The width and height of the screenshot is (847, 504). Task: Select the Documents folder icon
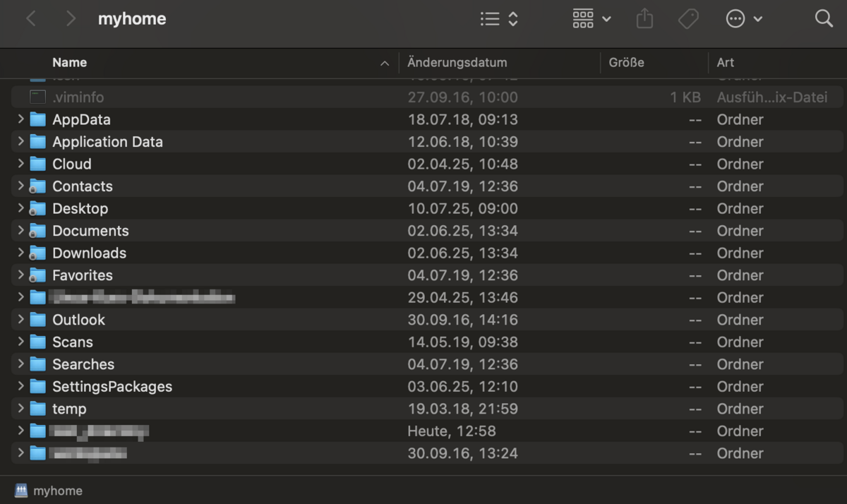[x=37, y=231]
